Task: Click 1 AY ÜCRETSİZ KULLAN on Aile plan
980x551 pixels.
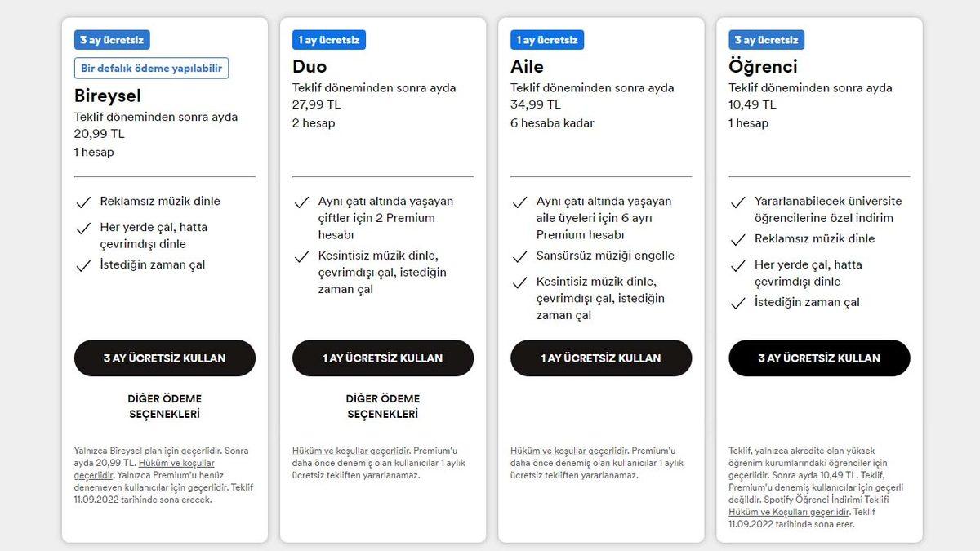Action: [x=601, y=358]
